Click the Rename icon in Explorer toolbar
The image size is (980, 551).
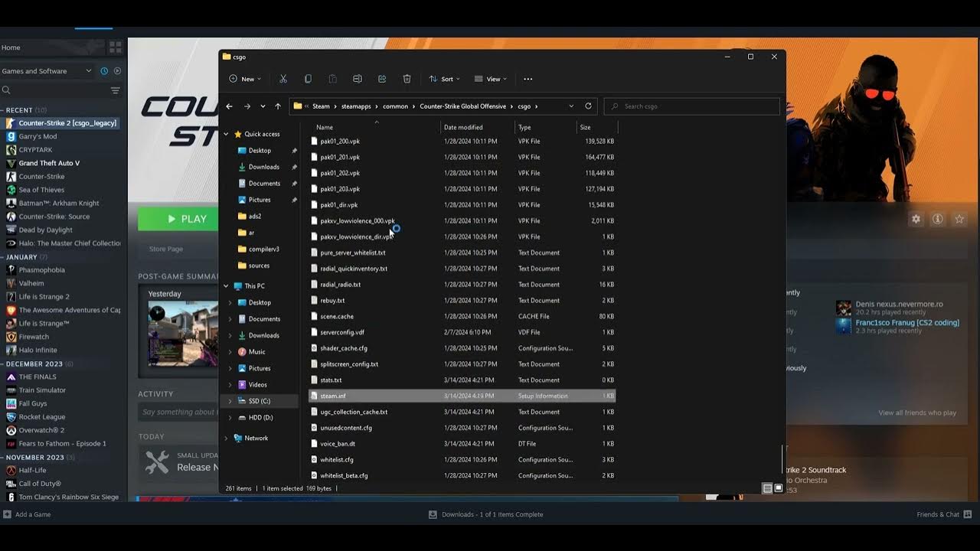pyautogui.click(x=357, y=79)
